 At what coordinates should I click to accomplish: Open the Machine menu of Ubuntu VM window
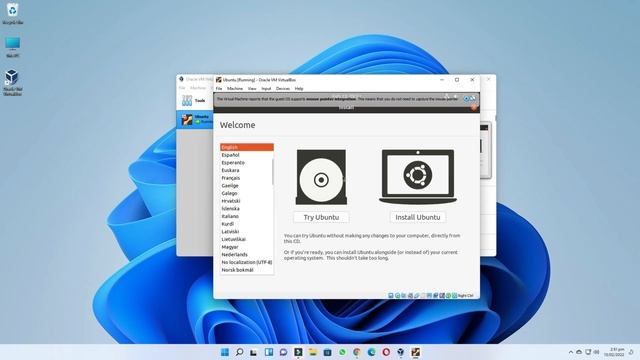235,89
